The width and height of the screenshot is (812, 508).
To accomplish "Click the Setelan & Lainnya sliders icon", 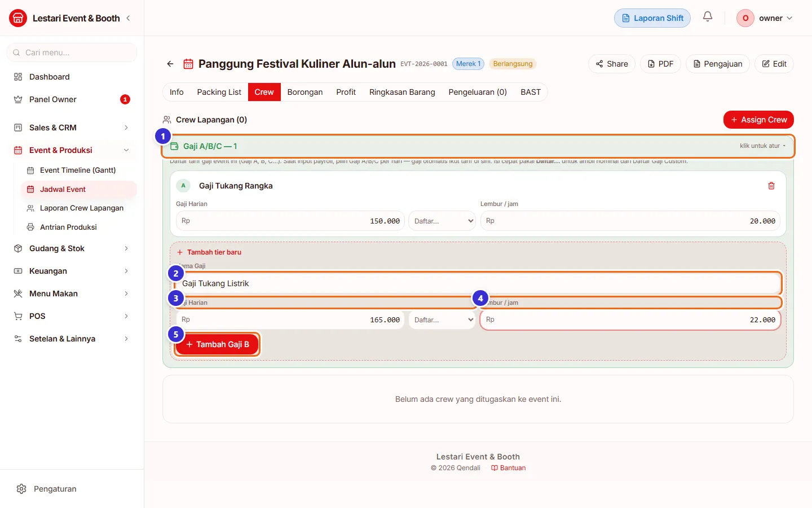I will click(x=18, y=339).
